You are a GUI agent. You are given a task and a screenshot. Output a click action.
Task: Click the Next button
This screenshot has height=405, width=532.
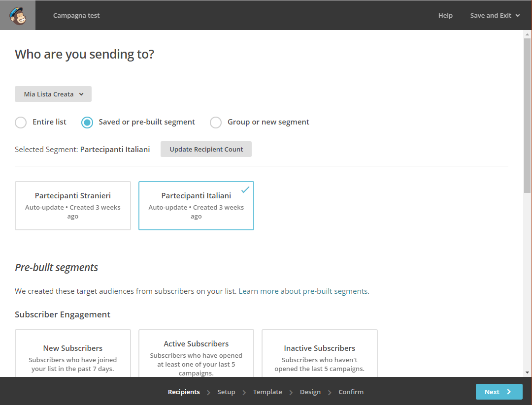point(499,392)
